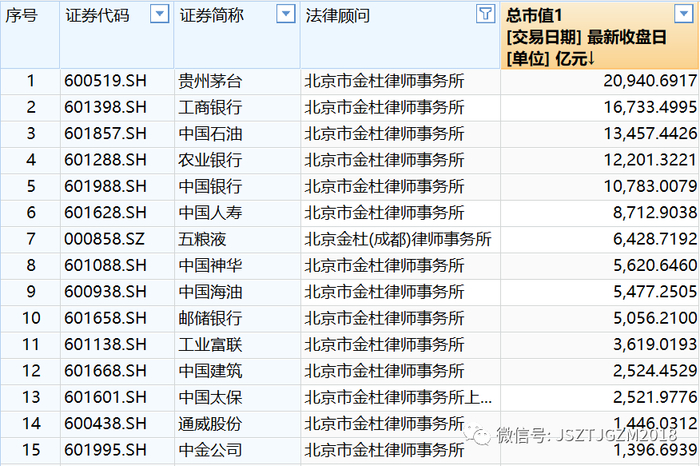Select the value 2,524.4529
The image size is (700, 466).
click(x=655, y=370)
